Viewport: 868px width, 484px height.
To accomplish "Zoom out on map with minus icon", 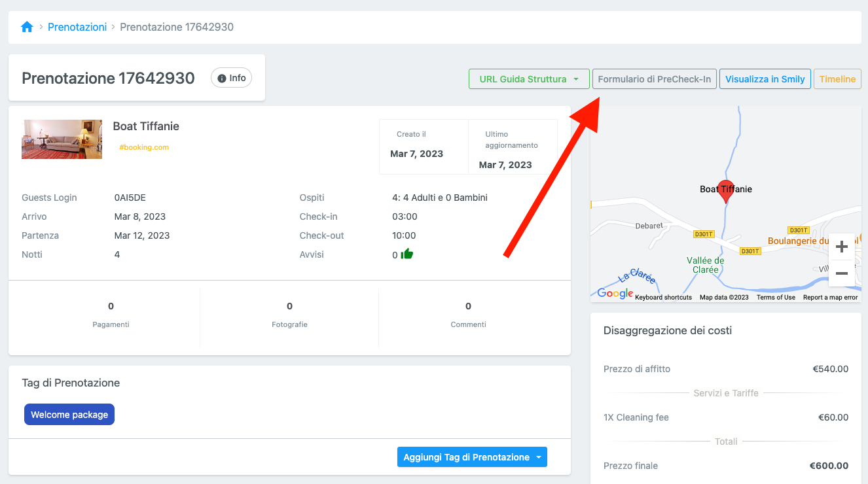I will (x=842, y=273).
